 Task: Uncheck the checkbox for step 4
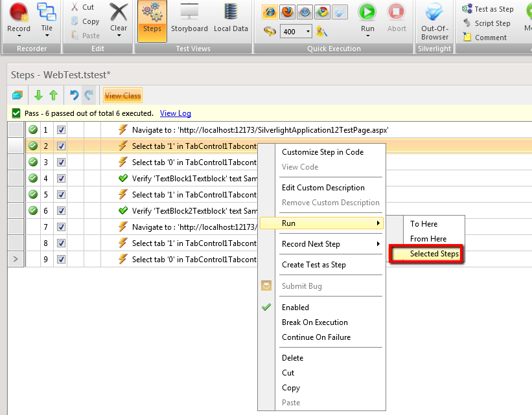61,178
